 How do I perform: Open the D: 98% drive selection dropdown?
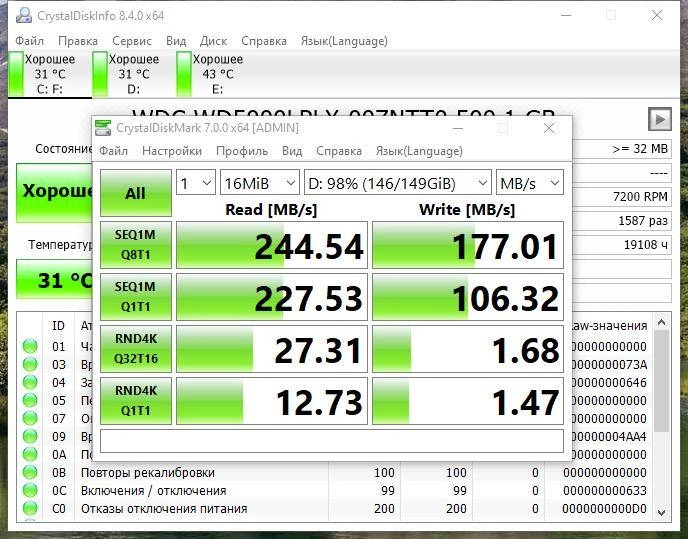pos(398,183)
